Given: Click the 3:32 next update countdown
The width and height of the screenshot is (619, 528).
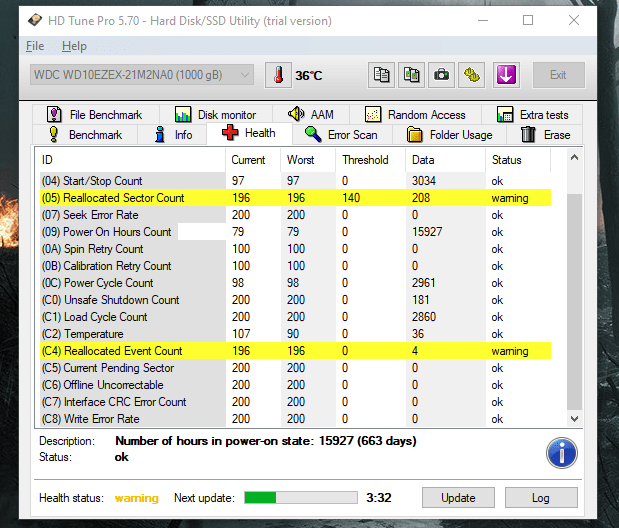Looking at the screenshot, I should pos(379,498).
